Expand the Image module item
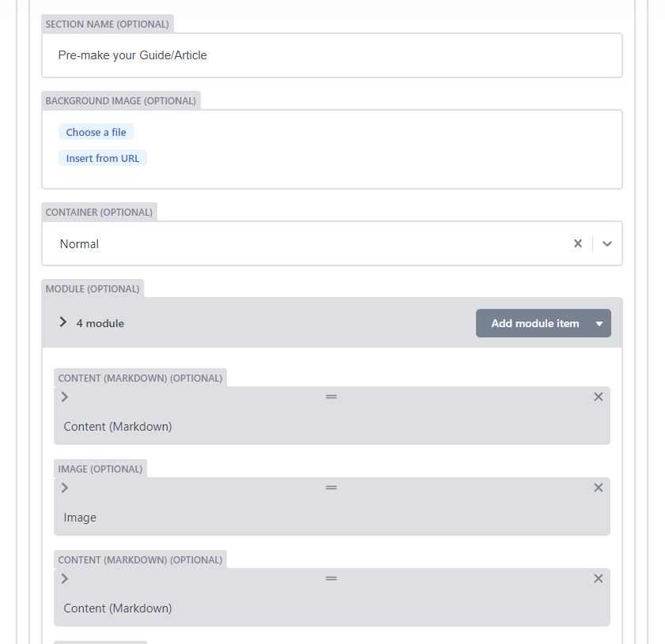The width and height of the screenshot is (665, 644). pyautogui.click(x=65, y=488)
